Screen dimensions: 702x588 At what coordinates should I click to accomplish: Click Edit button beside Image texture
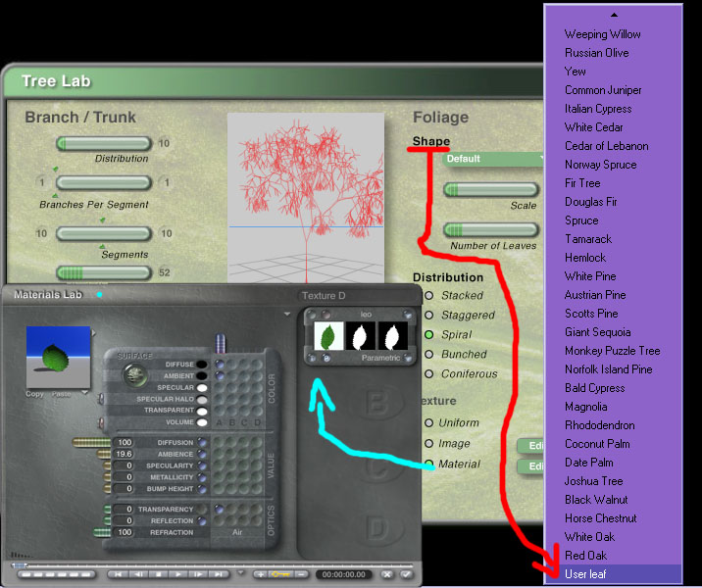(x=530, y=445)
